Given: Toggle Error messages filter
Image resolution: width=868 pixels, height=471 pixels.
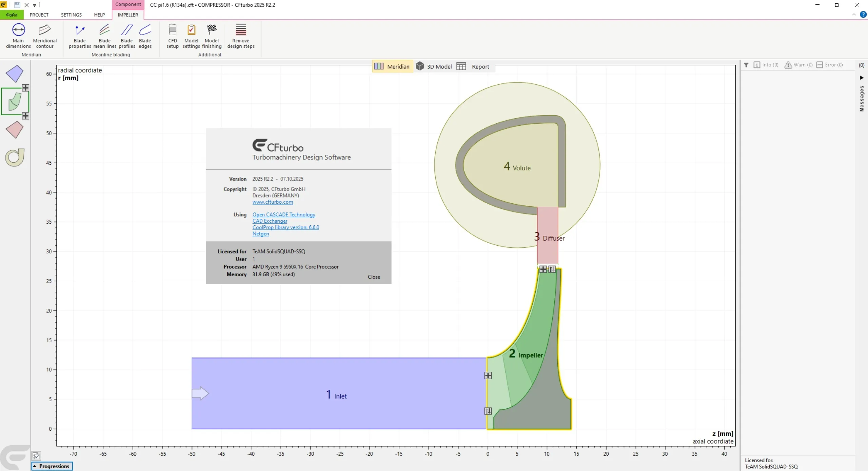Looking at the screenshot, I should [x=829, y=65].
